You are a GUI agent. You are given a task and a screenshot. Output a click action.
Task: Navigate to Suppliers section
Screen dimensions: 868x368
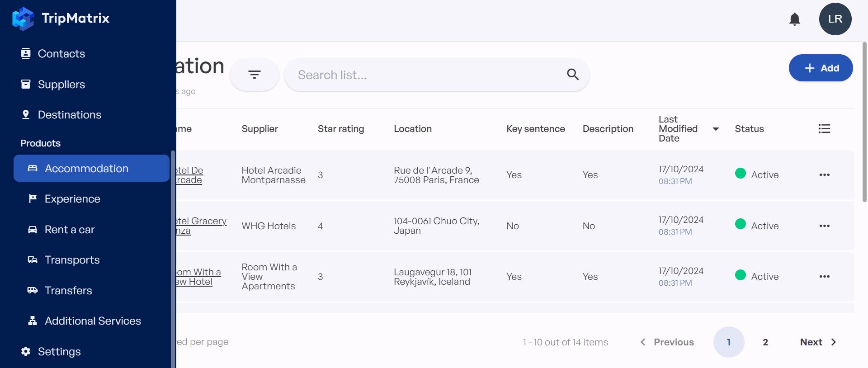(x=61, y=85)
